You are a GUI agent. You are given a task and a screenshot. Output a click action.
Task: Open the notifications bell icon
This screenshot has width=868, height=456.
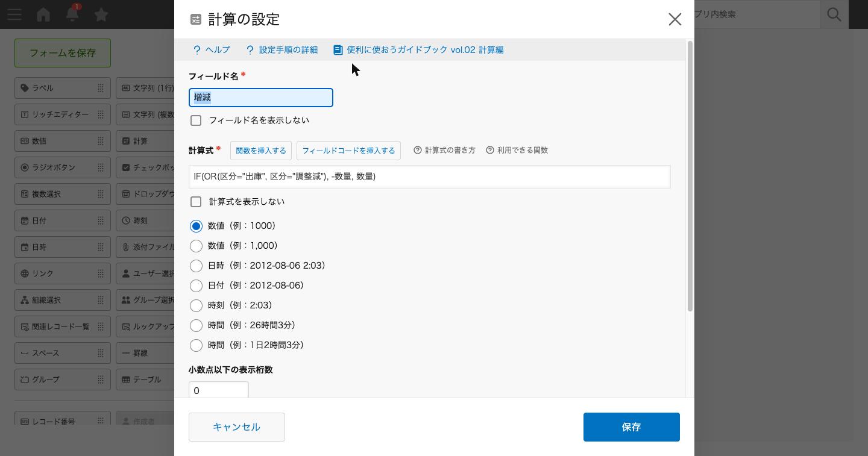coord(72,13)
